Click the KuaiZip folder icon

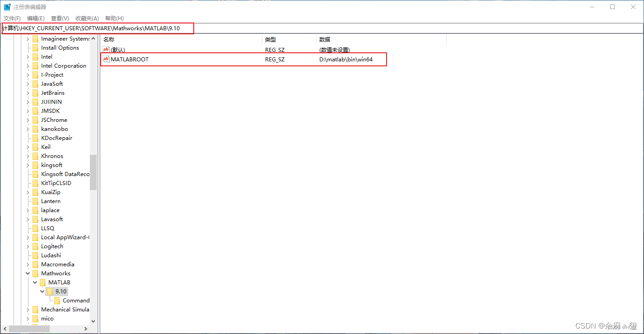[36, 192]
